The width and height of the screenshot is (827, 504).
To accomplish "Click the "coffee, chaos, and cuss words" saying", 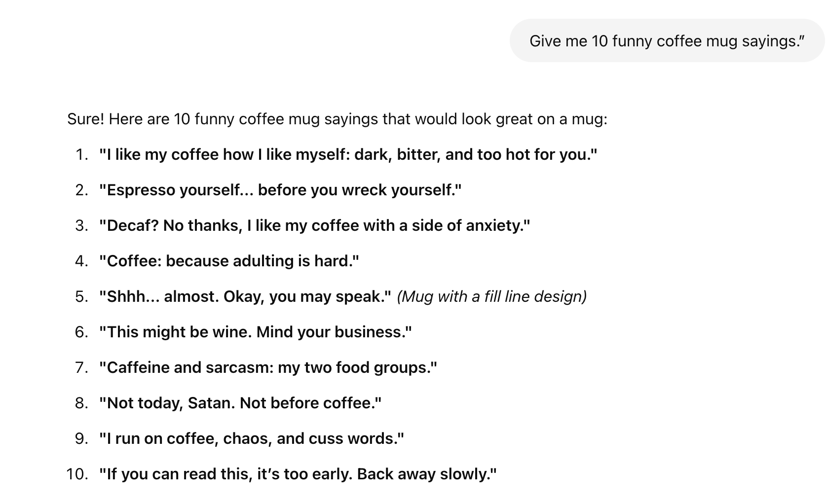I will 251,439.
